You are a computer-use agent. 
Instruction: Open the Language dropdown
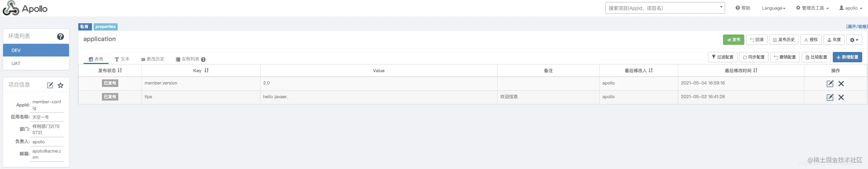tap(774, 8)
